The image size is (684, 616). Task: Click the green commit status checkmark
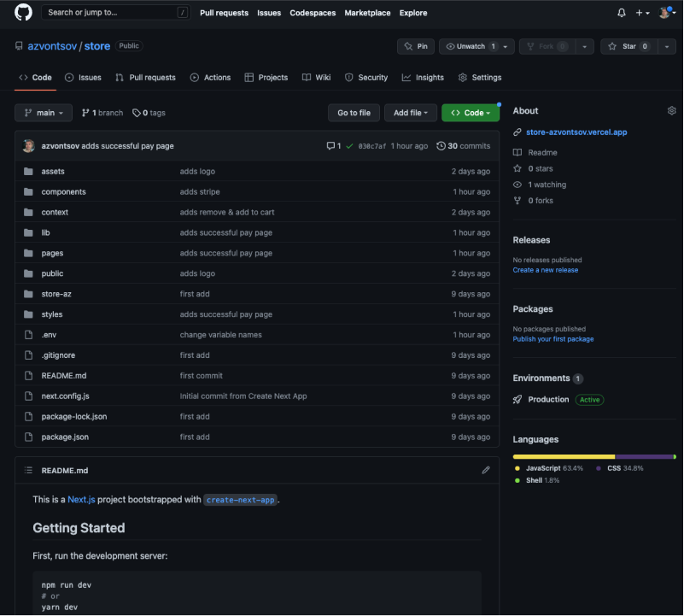(x=349, y=146)
